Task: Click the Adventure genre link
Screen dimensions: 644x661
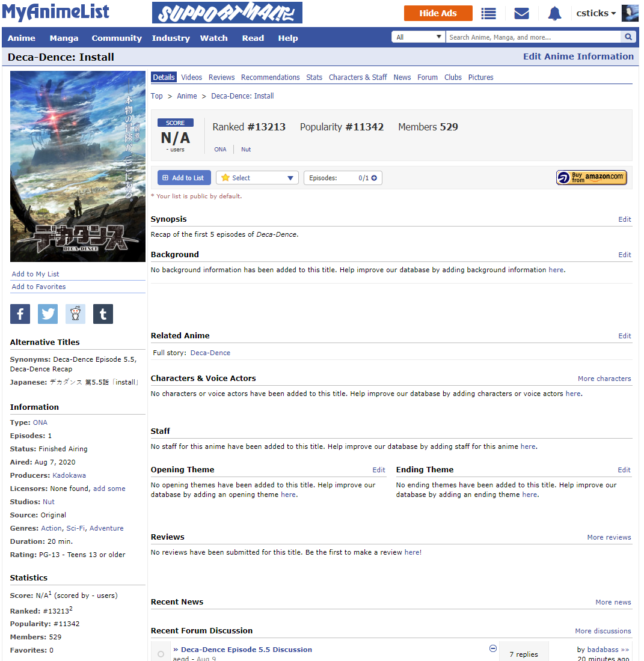Action: pyautogui.click(x=106, y=528)
